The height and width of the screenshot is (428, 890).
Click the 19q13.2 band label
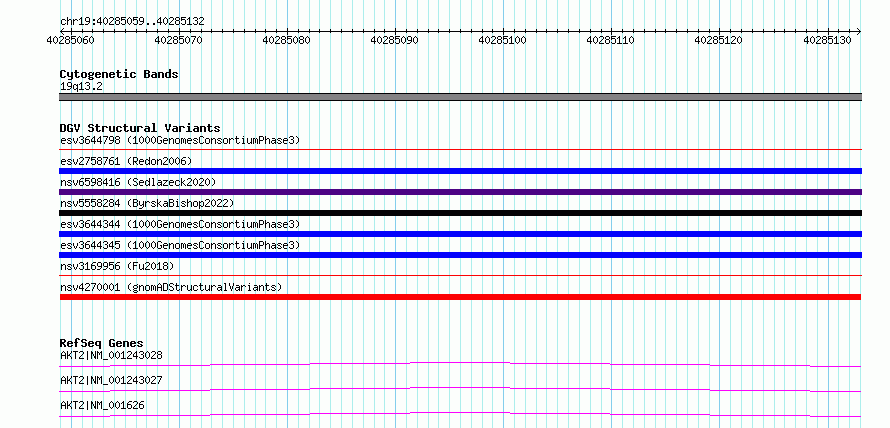(81, 87)
